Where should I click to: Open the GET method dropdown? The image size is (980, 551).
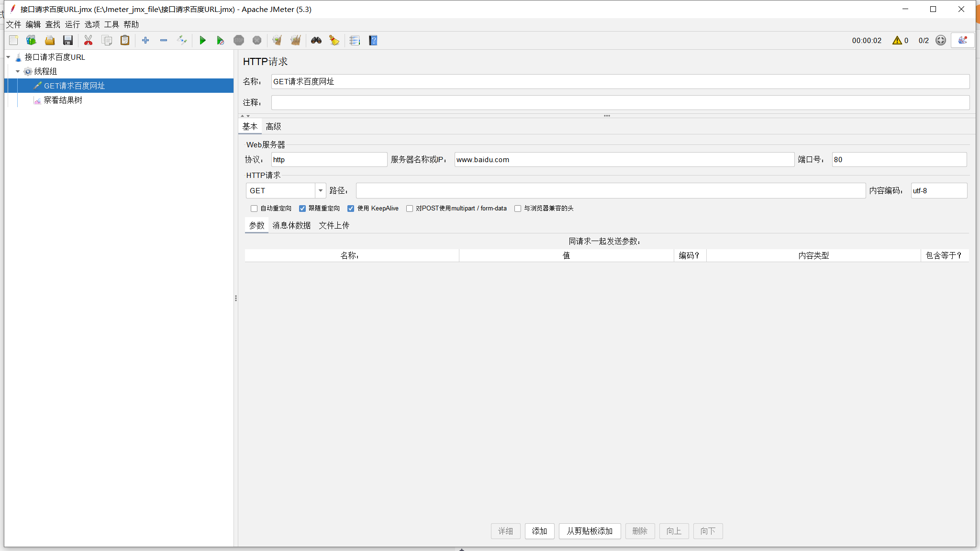click(320, 190)
